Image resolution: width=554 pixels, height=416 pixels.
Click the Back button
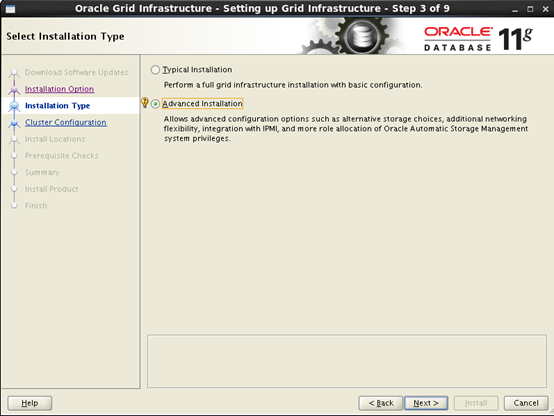[381, 403]
